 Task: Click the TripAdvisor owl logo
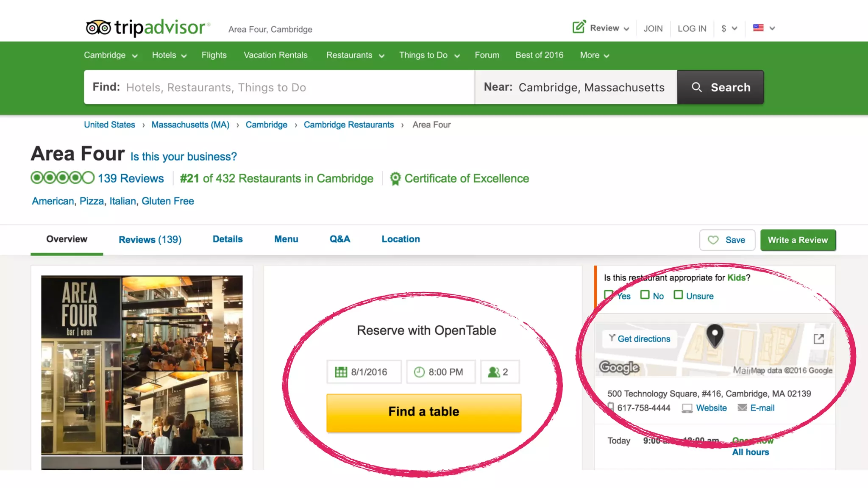point(98,28)
